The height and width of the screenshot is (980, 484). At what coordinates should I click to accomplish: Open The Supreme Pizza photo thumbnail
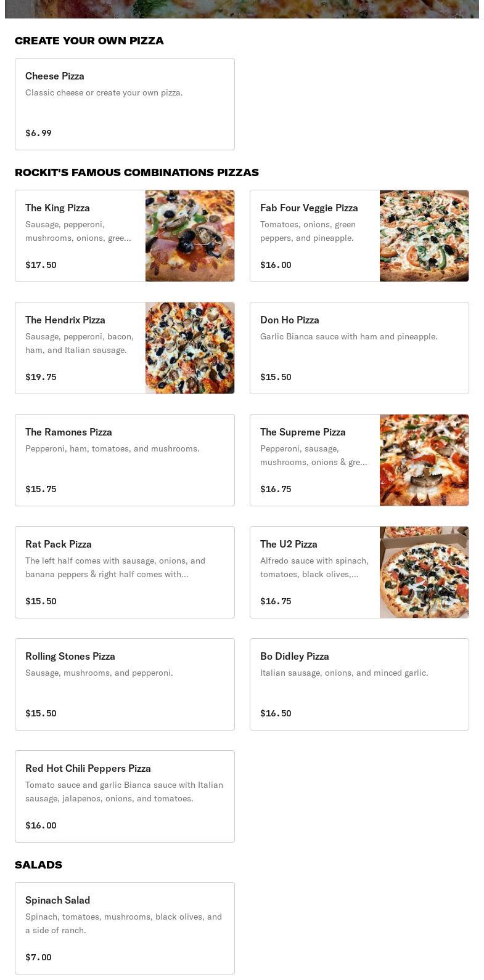[424, 460]
